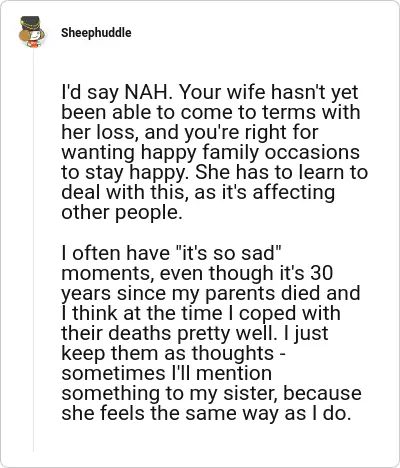
Task: Collapse comment using the vertical thread line
Action: [x=33, y=250]
